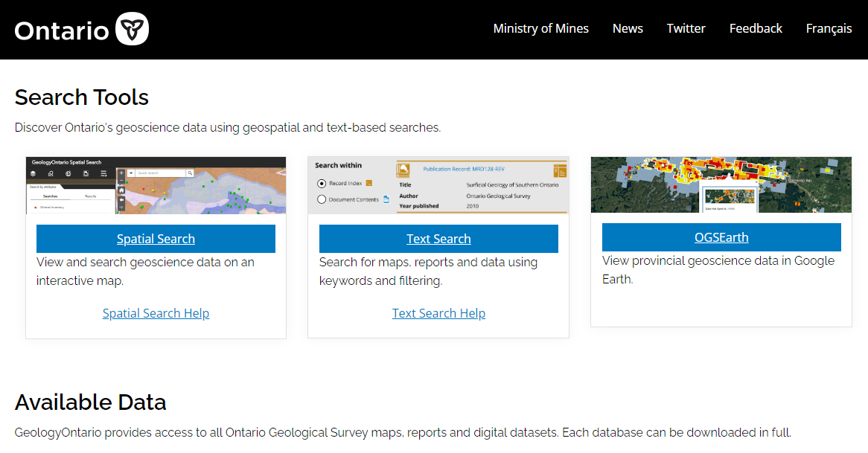
Task: Launch the Spatial Search tool button
Action: pos(156,239)
